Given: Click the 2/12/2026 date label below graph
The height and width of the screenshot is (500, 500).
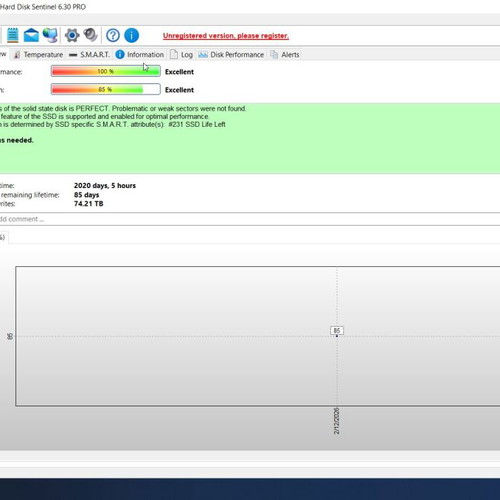Looking at the screenshot, I should click(x=337, y=421).
